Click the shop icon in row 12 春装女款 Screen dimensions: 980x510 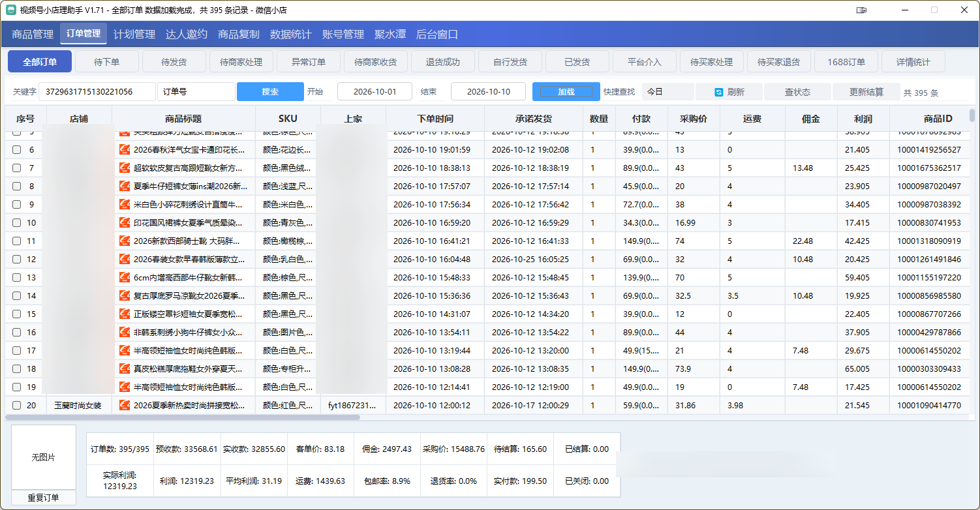click(x=125, y=259)
